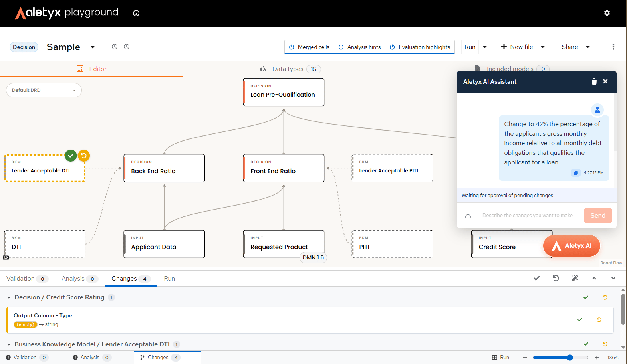Image resolution: width=627 pixels, height=364 pixels.
Task: Toggle Evaluation highlights option
Action: point(420,47)
